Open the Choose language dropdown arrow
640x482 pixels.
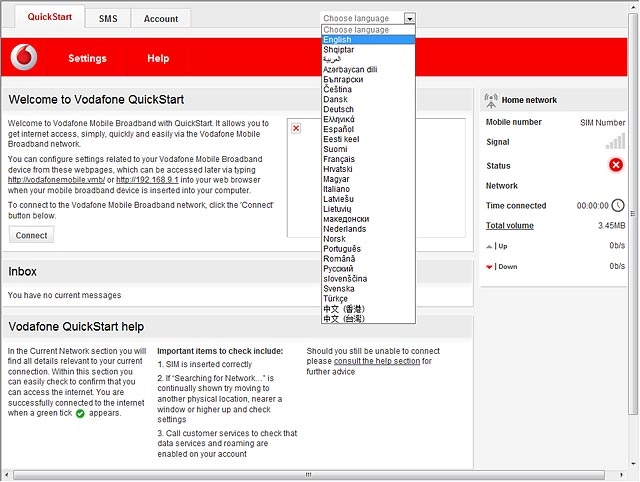point(410,18)
